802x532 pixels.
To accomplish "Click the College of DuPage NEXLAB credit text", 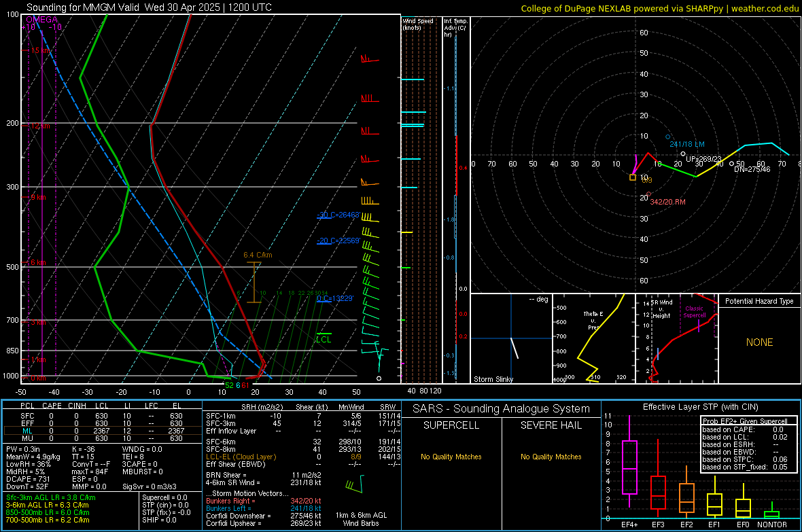I will (659, 8).
